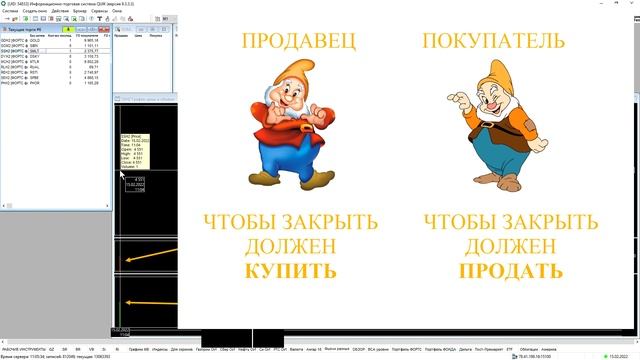640x360 pixels.
Task: Open the Окна menu
Action: point(117,11)
